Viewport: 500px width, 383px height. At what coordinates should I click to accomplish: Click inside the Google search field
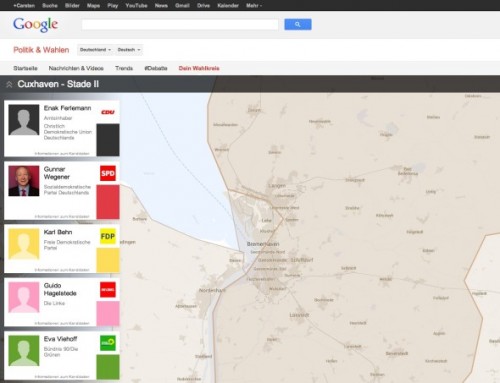pyautogui.click(x=180, y=24)
